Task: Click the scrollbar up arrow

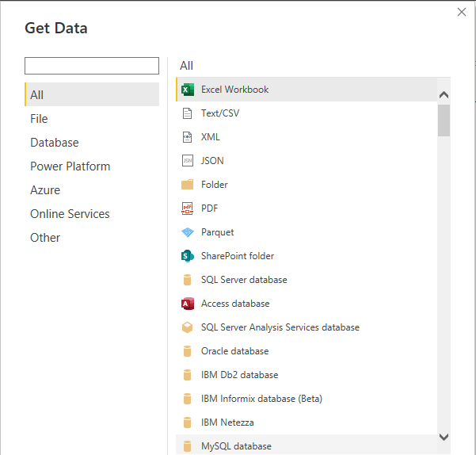Action: [444, 95]
